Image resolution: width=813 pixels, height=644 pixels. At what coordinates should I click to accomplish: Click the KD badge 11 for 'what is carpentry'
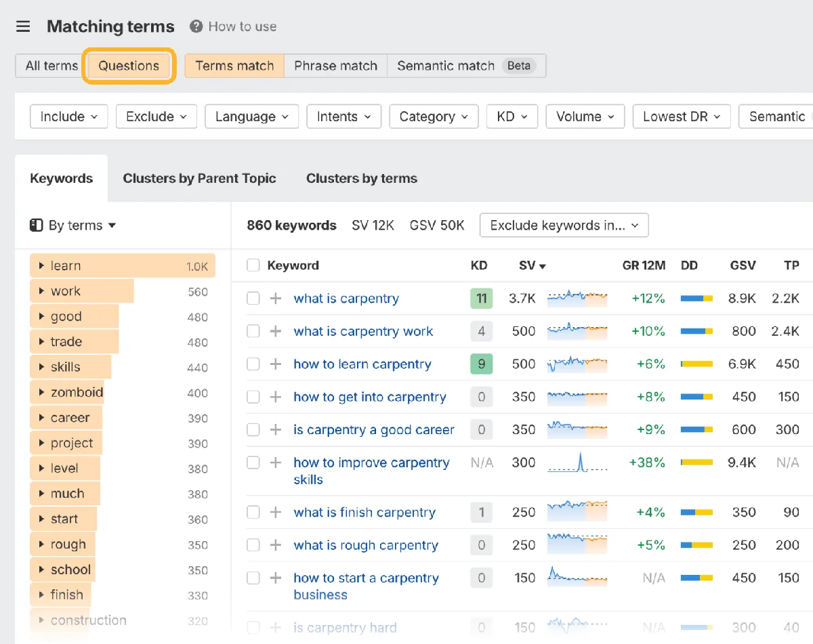coord(482,299)
